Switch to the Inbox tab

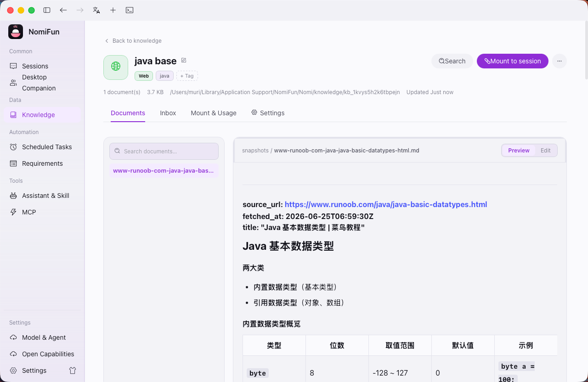coord(168,113)
